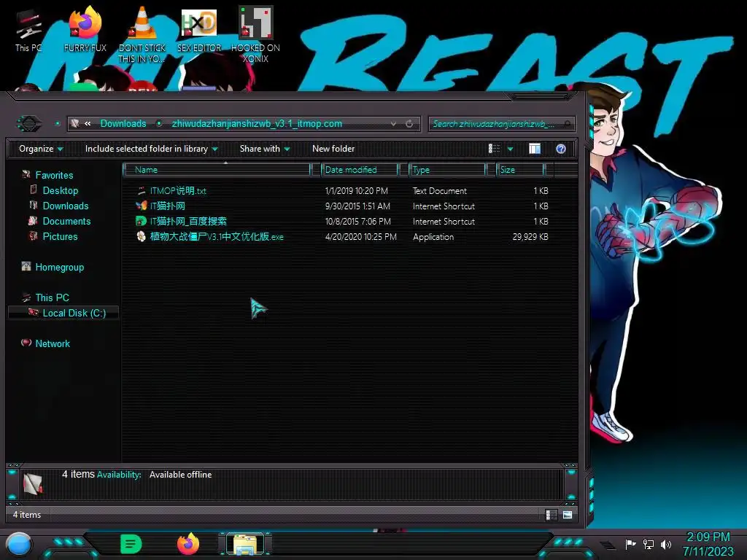Open Firefox from the taskbar
The width and height of the screenshot is (747, 560).
point(188,544)
